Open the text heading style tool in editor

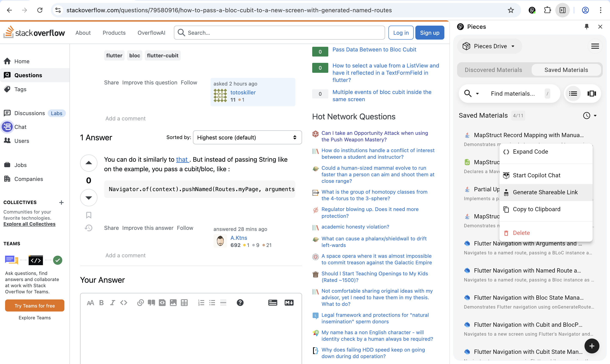pos(90,302)
